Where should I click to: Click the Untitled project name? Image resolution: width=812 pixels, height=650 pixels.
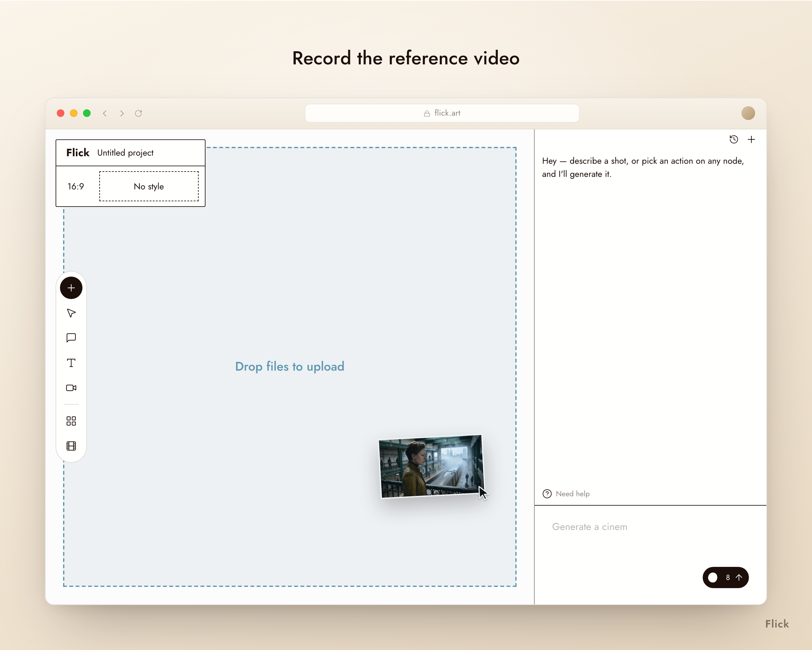tap(126, 152)
